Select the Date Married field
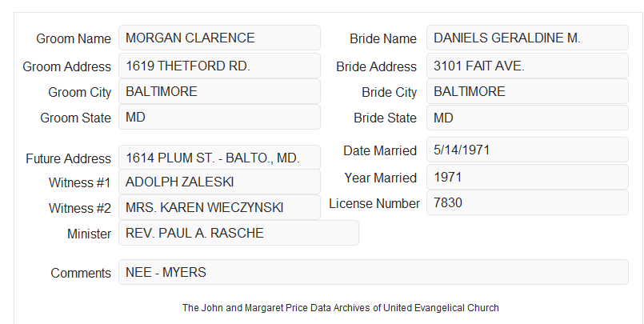Image resolution: width=644 pixels, height=324 pixels. [x=527, y=150]
